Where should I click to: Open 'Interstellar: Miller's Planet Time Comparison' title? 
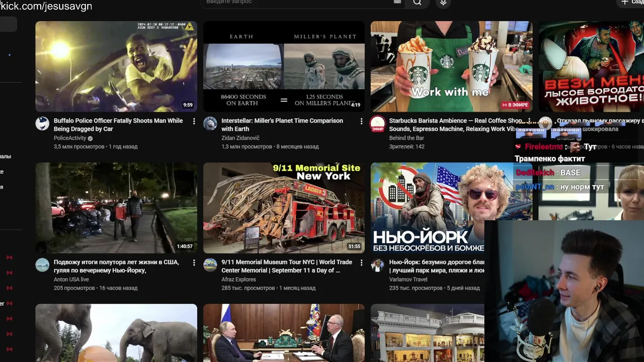point(282,125)
